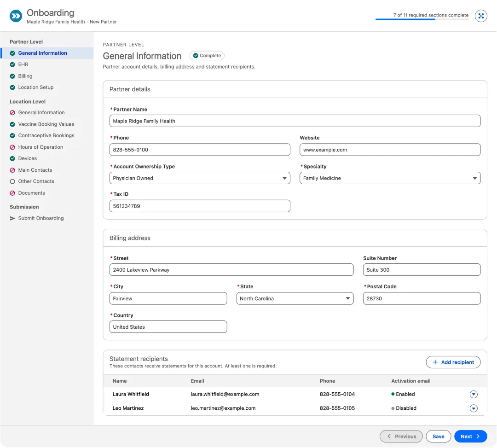Click the phone cell 828-555-0105
The height and width of the screenshot is (448, 497).
(337, 408)
